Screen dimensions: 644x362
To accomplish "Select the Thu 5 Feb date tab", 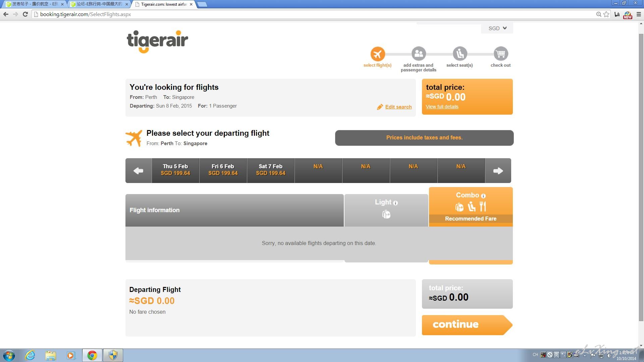I will coord(175,171).
